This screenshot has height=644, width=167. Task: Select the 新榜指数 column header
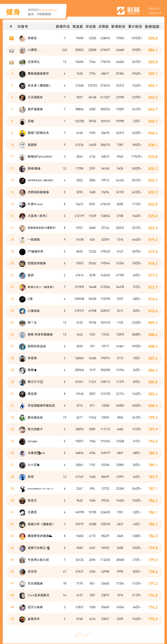152,26
